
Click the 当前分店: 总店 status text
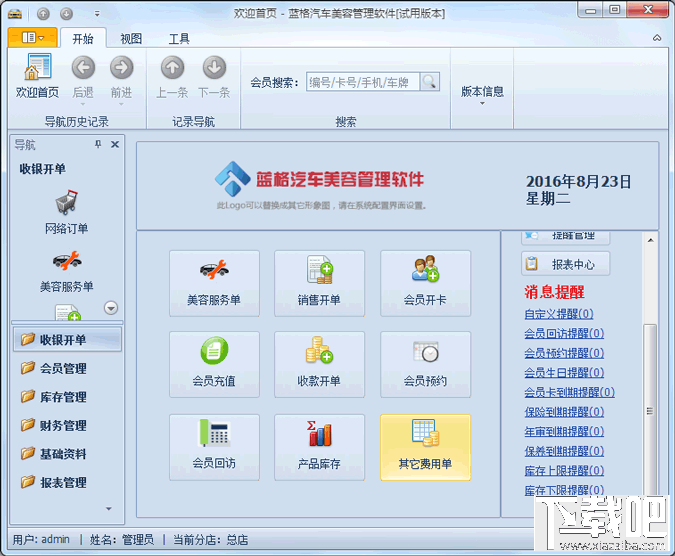tap(211, 540)
